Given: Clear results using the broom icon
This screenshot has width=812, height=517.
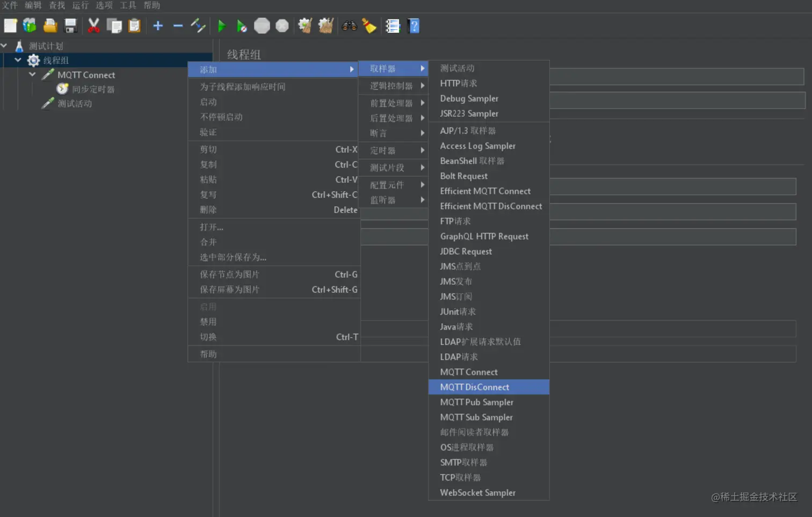Looking at the screenshot, I should pyautogui.click(x=369, y=25).
